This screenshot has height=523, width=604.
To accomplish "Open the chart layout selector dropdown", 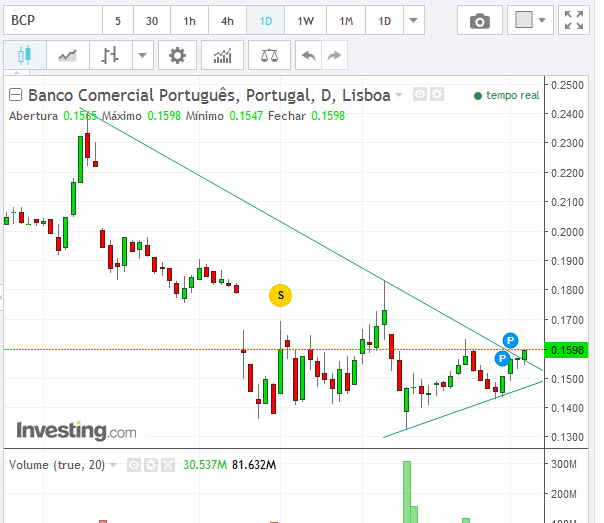I will [530, 20].
